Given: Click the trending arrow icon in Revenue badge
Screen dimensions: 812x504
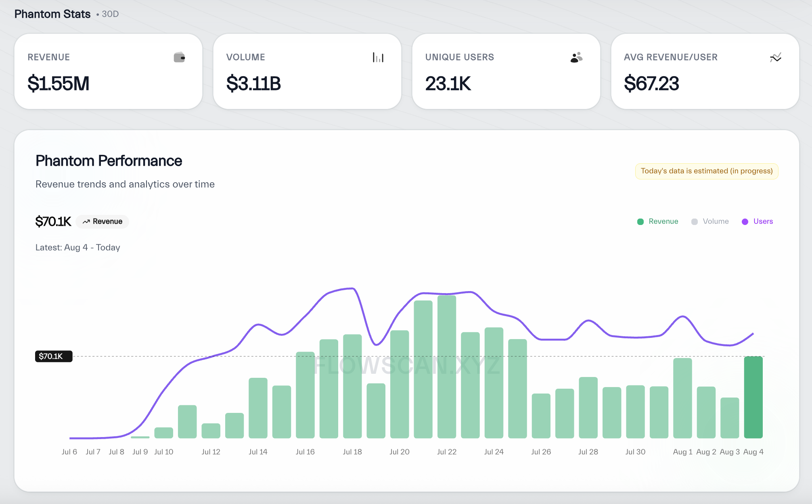Looking at the screenshot, I should click(x=86, y=222).
